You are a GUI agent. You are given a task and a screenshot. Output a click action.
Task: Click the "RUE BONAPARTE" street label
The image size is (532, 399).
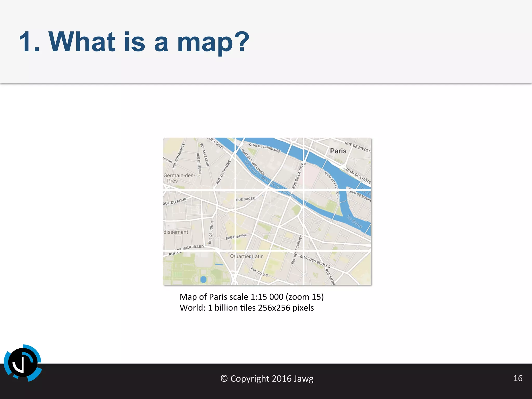point(179,156)
